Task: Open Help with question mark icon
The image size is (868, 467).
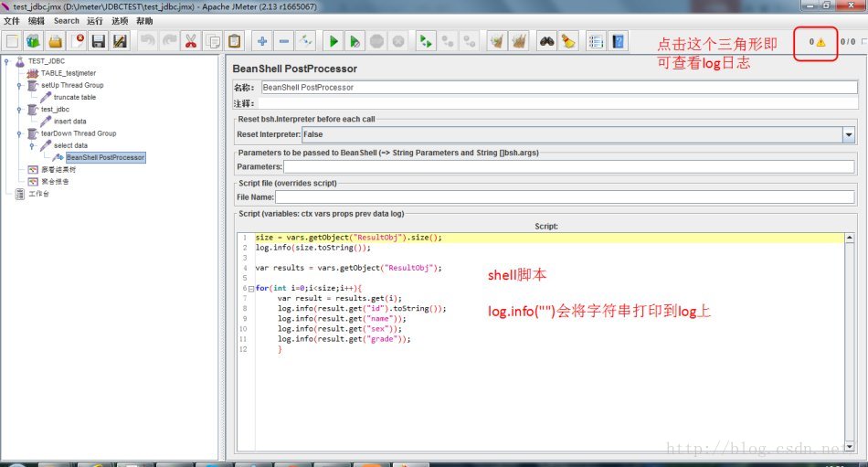Action: point(618,41)
